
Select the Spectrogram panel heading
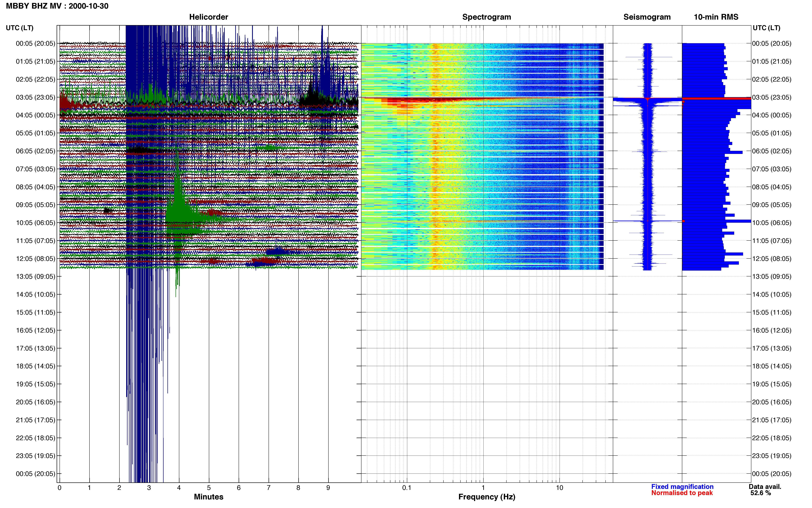click(x=487, y=17)
